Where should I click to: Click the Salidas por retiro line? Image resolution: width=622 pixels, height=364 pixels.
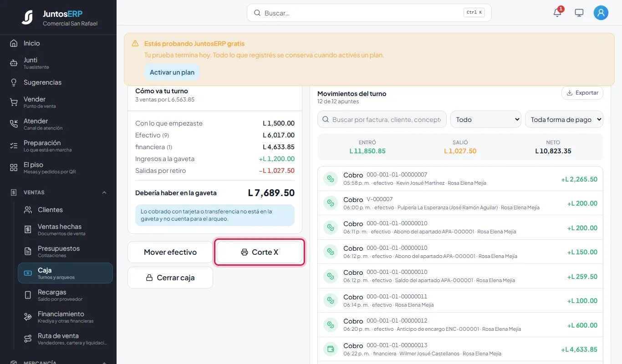coord(215,171)
